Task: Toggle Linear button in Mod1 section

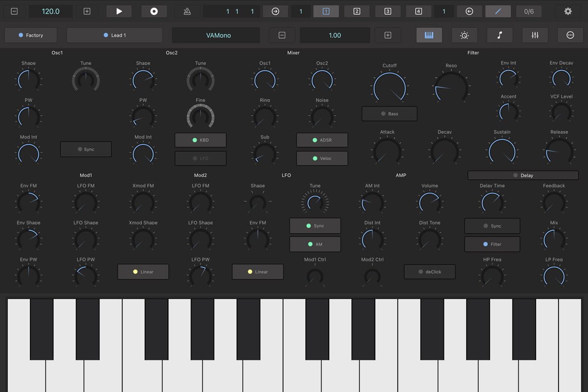Action: coord(143,272)
